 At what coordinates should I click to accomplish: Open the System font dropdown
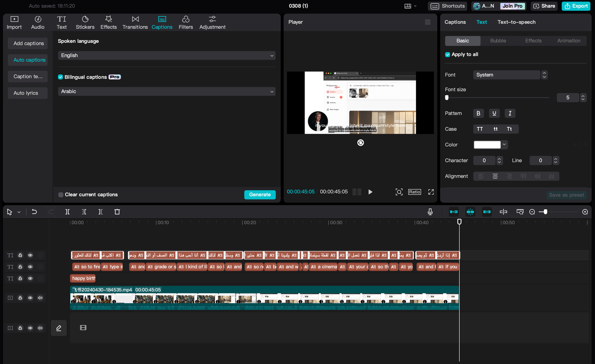pyautogui.click(x=507, y=74)
